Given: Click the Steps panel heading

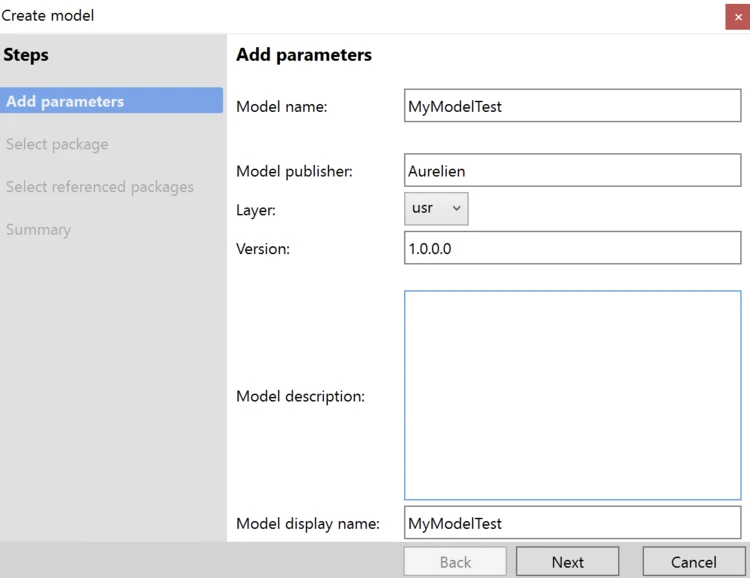Looking at the screenshot, I should click(26, 55).
